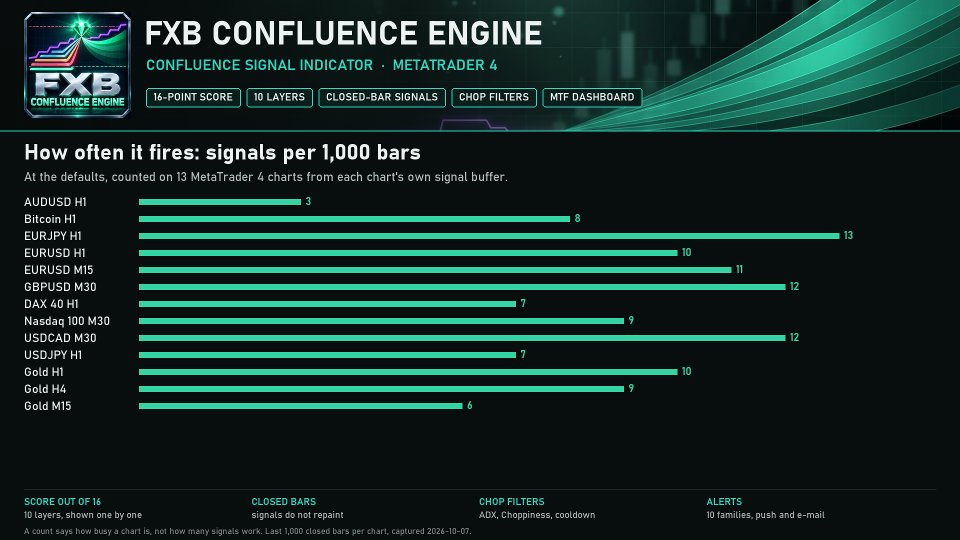Click the value 6 beside Gold M15 bar
Screen dimensions: 960x540
[x=470, y=405]
